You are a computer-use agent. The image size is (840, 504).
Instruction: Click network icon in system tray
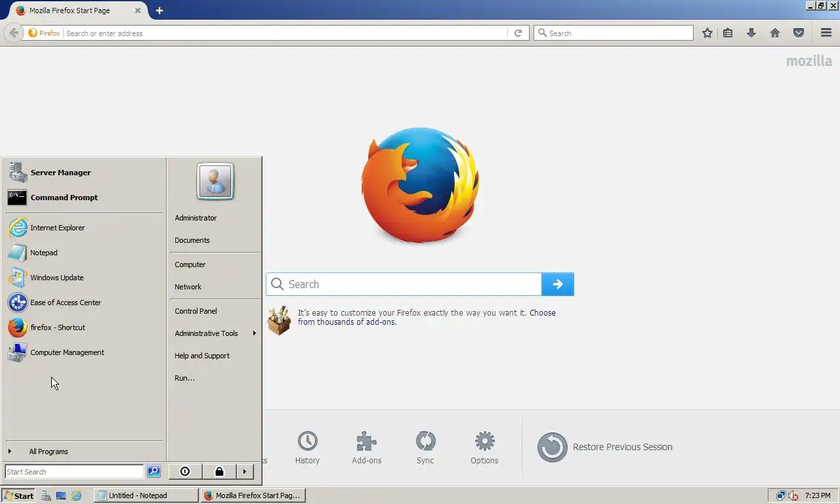coord(781,495)
